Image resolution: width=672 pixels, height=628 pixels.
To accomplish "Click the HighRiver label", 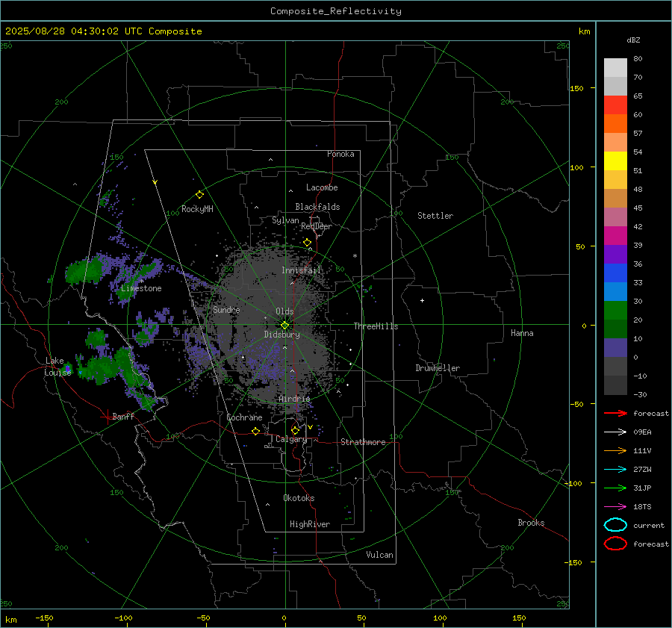I will pos(310,524).
